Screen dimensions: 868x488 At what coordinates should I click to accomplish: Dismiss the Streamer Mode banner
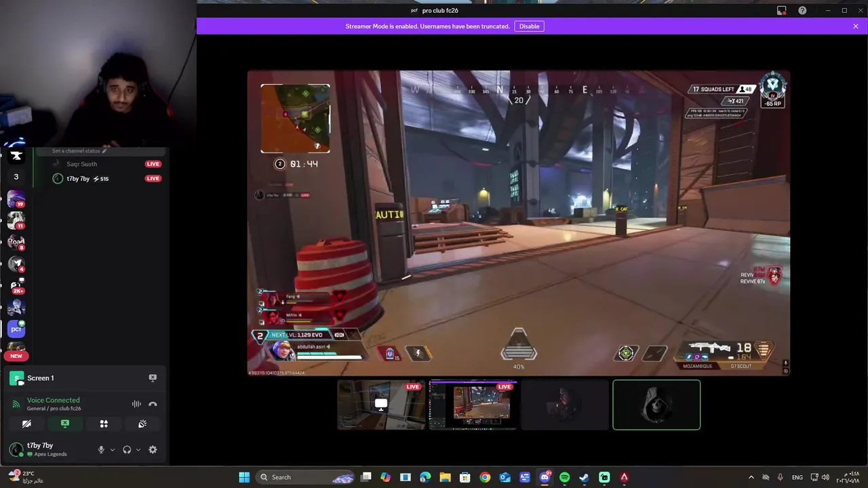(x=856, y=26)
